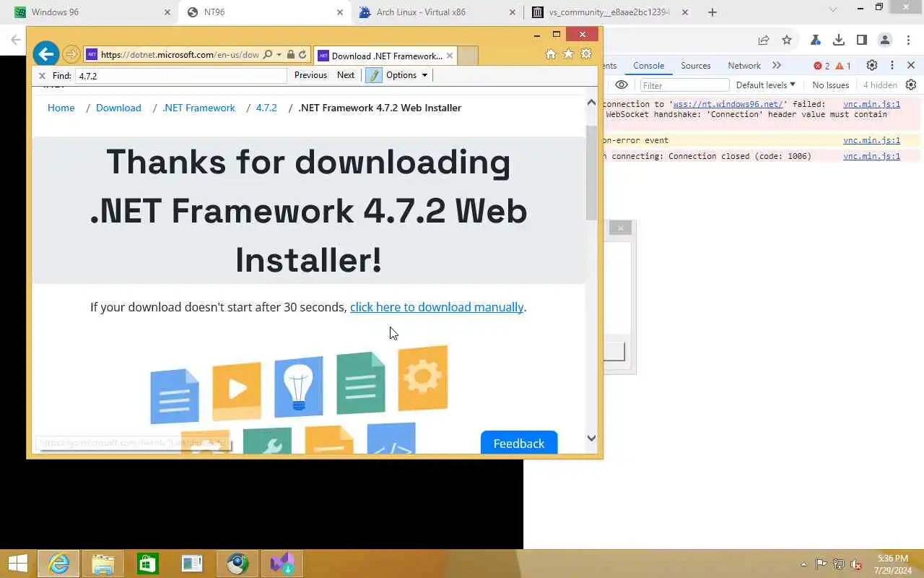Screen dimensions: 924x578
Task: Open the Download breadcrumb link
Action: coord(118,108)
